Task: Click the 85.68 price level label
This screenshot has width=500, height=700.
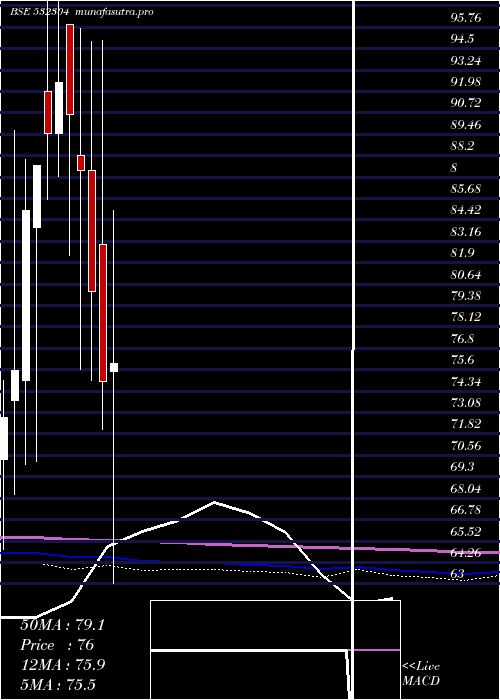Action: coord(466,189)
